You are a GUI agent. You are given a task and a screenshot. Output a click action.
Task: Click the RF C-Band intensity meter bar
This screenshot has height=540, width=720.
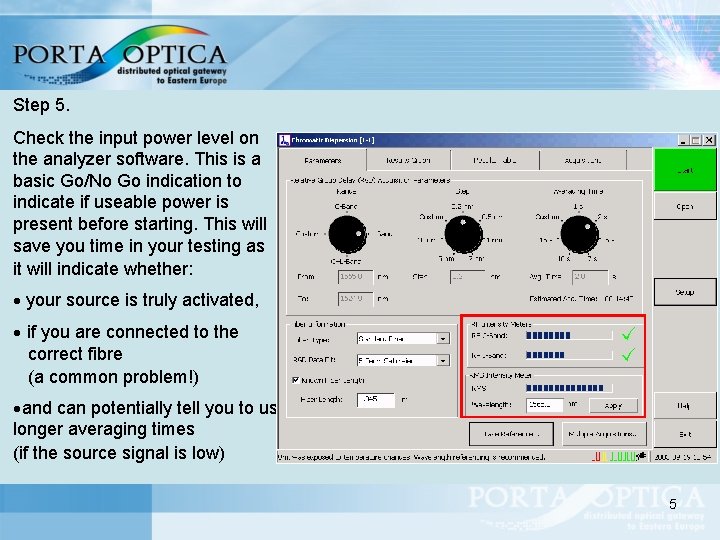[569, 336]
